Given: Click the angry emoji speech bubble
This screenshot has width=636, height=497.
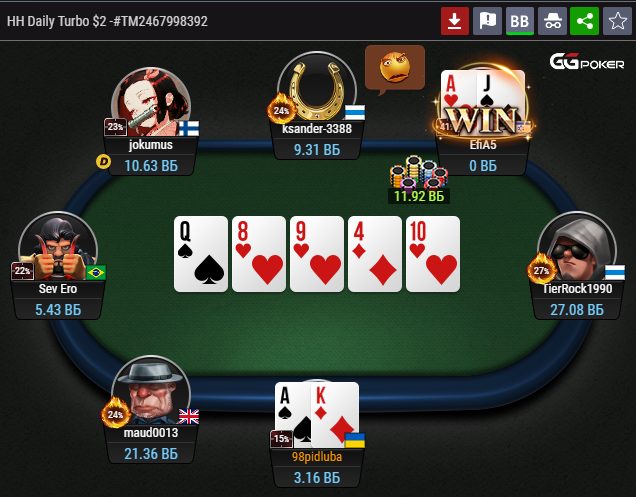Looking at the screenshot, I should coord(395,68).
